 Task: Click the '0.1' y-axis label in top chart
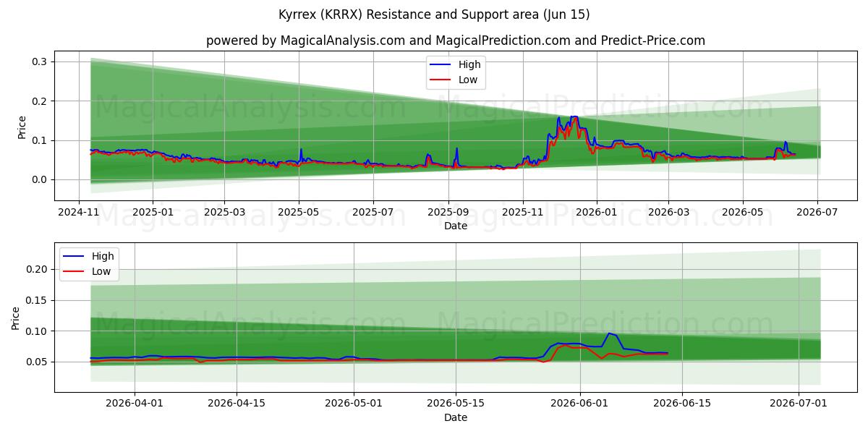[40, 140]
